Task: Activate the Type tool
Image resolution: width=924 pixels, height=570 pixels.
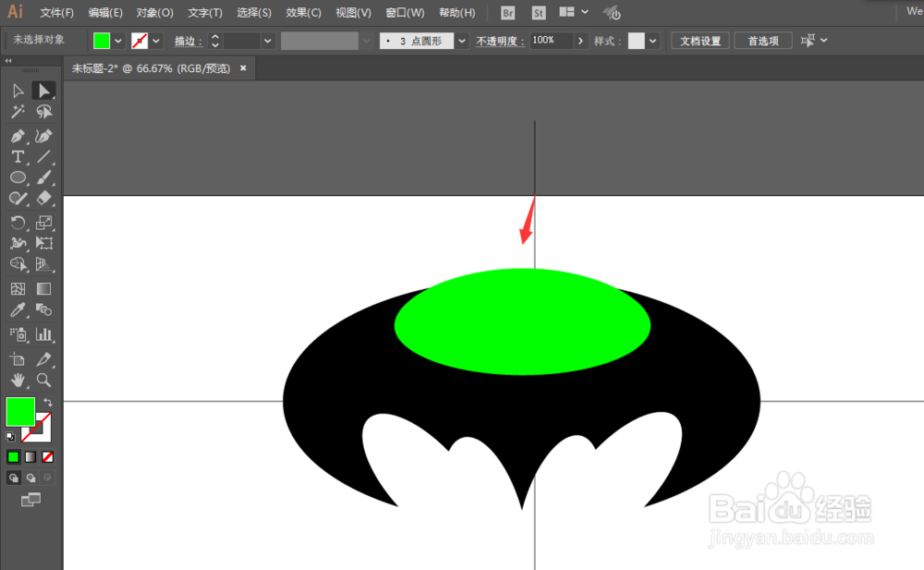Action: click(17, 157)
